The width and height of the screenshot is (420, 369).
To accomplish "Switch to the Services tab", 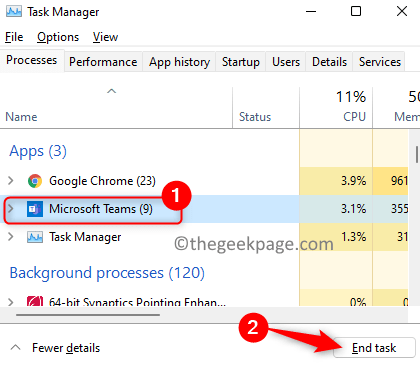I will (380, 62).
